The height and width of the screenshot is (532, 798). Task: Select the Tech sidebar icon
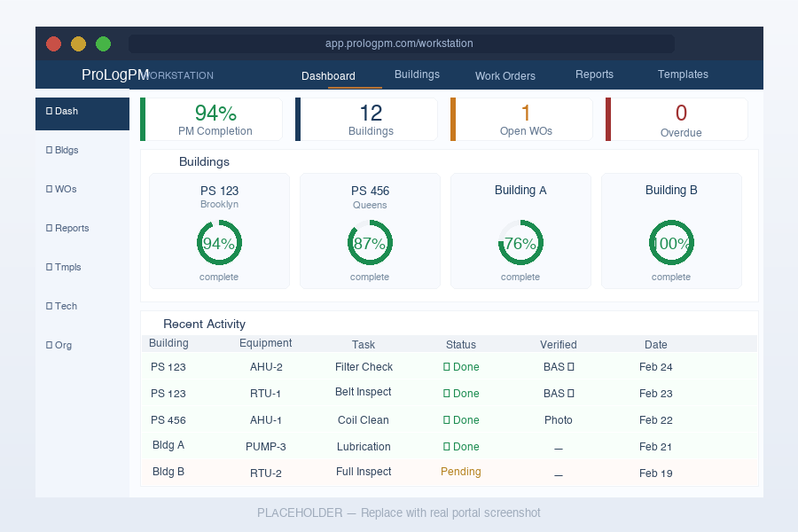(x=49, y=306)
